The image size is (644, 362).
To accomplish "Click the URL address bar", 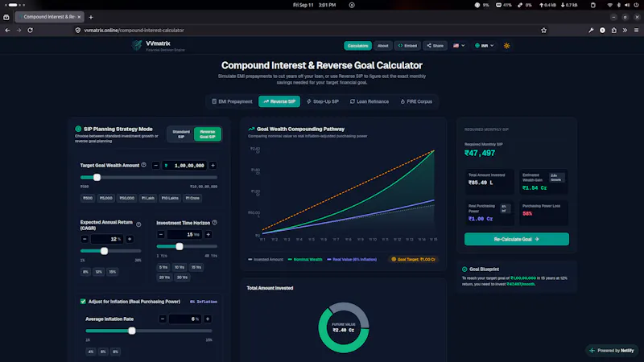I will (x=310, y=30).
